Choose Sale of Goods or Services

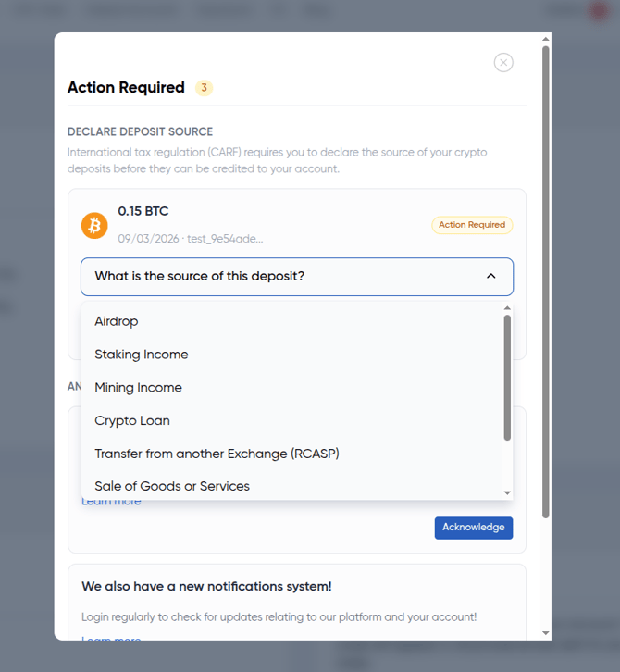(172, 486)
